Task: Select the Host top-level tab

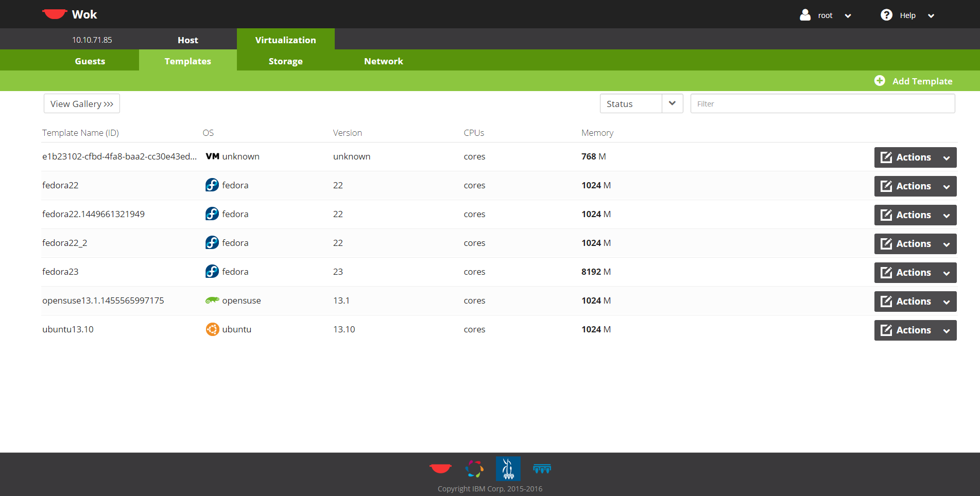Action: click(x=187, y=40)
